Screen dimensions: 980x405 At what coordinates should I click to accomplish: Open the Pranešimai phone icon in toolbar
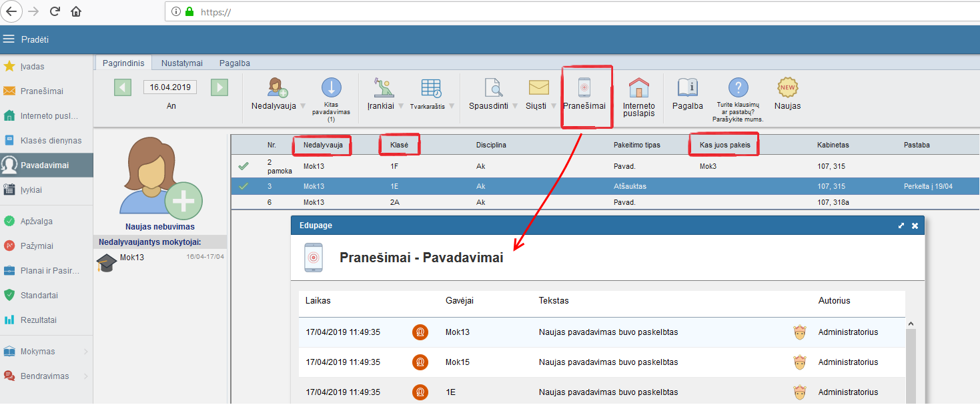tap(584, 89)
